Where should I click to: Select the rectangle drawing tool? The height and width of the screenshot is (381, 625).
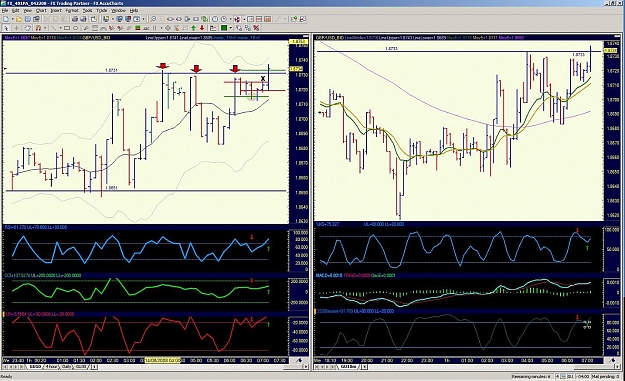[67, 28]
